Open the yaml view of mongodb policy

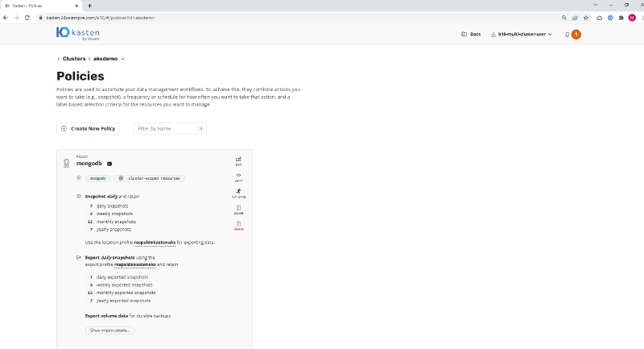coord(238,177)
